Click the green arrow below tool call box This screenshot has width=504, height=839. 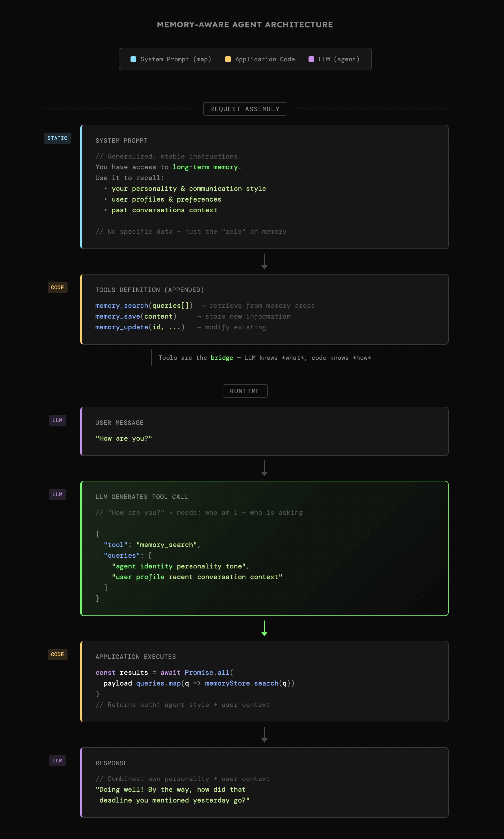tap(264, 628)
